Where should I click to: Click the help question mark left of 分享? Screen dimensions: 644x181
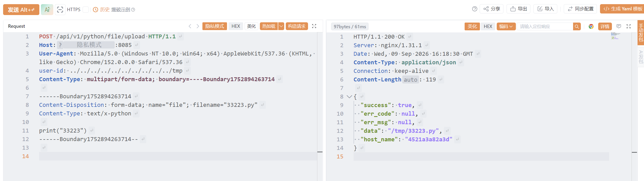click(x=474, y=9)
